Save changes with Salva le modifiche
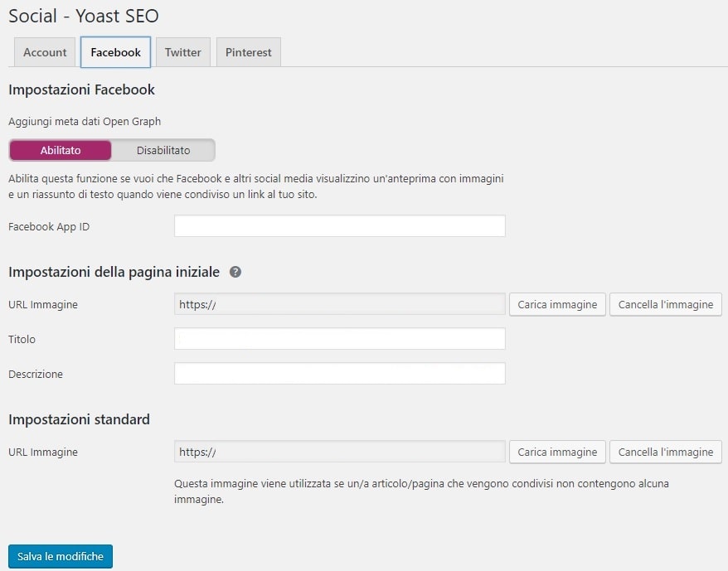This screenshot has height=571, width=728. coord(61,556)
